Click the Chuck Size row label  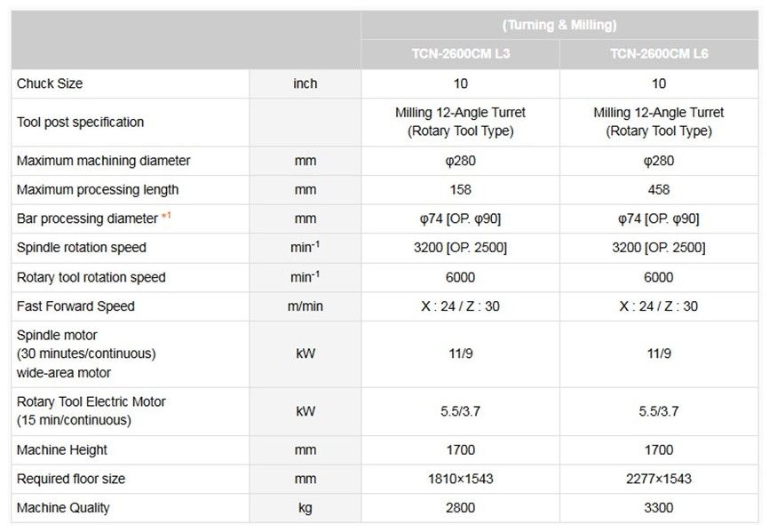[x=50, y=83]
